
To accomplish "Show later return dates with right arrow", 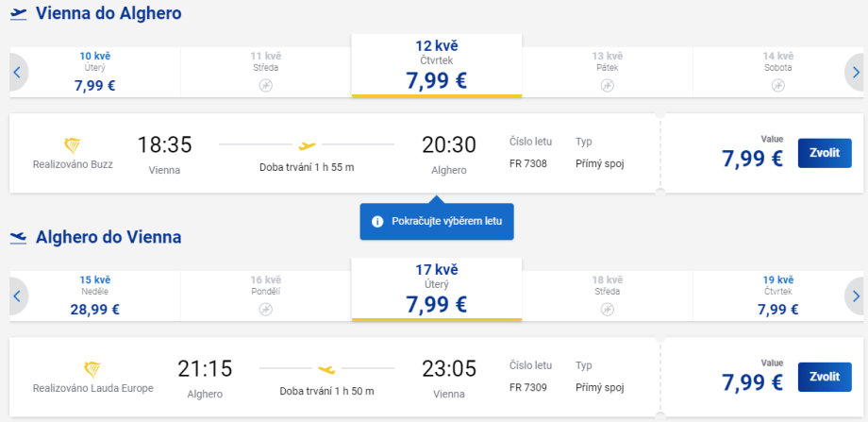I will (x=855, y=295).
